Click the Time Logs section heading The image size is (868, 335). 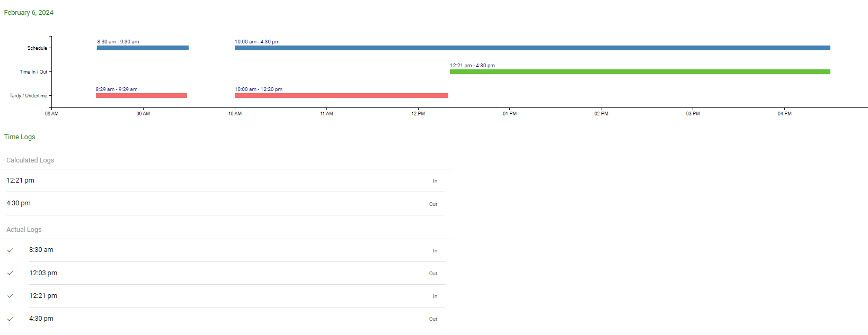[x=20, y=137]
